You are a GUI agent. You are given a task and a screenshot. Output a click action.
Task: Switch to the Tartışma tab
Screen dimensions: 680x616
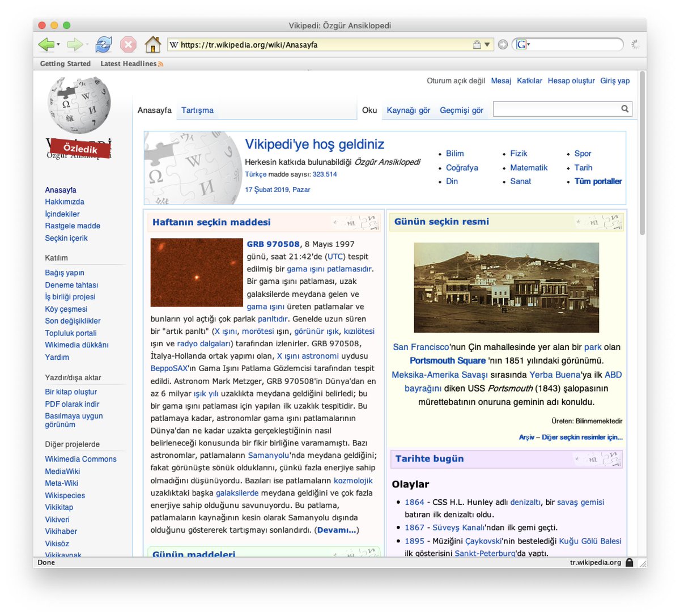click(x=197, y=110)
